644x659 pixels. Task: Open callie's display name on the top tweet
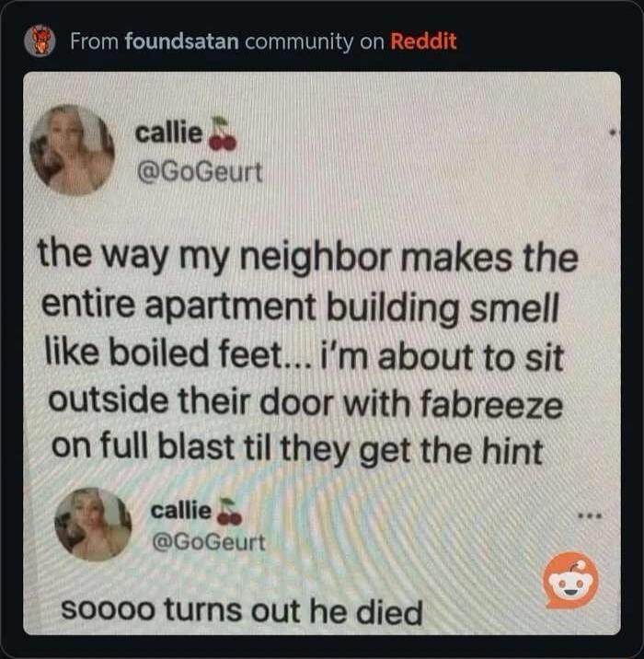coord(168,133)
